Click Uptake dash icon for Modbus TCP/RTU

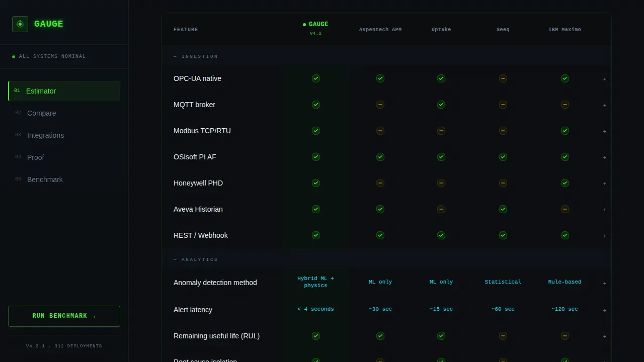[441, 131]
